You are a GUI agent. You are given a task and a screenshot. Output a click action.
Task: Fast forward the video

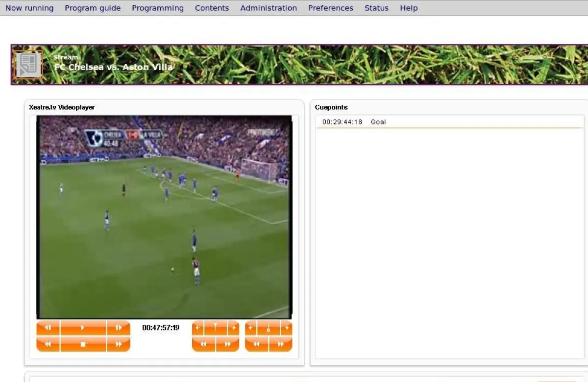pos(119,344)
